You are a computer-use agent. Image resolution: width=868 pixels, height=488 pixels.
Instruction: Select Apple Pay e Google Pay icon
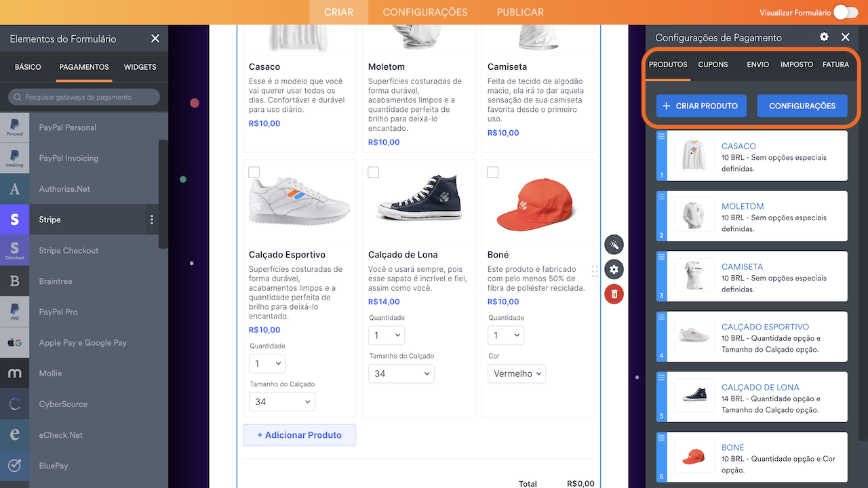point(14,343)
